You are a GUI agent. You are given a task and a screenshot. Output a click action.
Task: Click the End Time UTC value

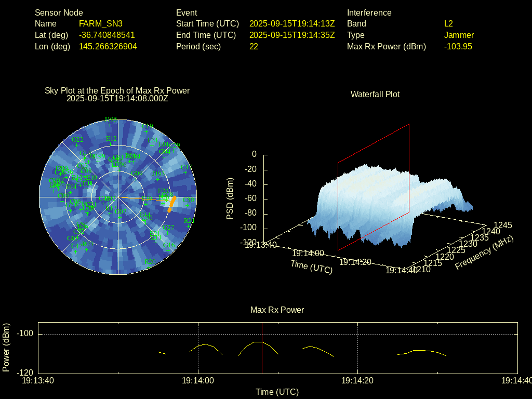pyautogui.click(x=292, y=35)
